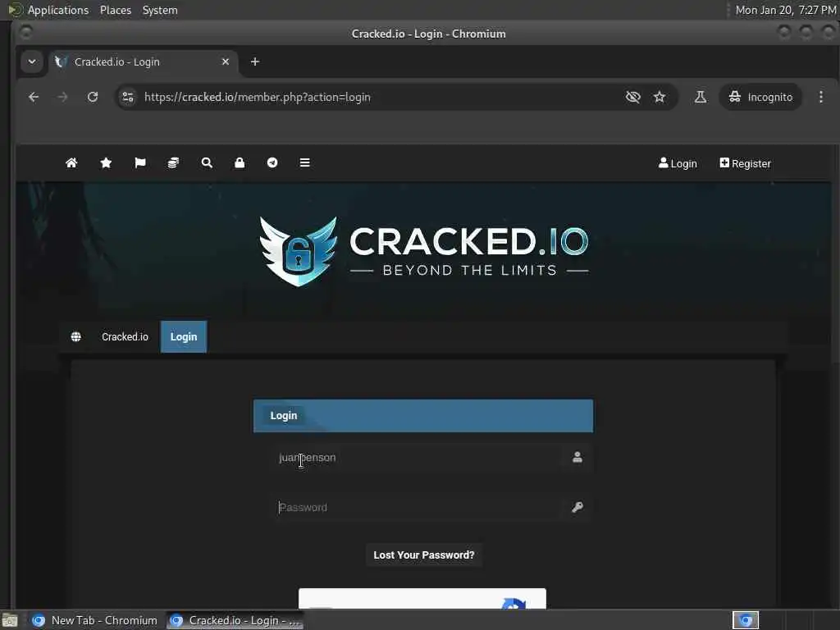Click the workspace switcher in bottom panel
Viewport: 840px width, 630px height.
pos(746,620)
